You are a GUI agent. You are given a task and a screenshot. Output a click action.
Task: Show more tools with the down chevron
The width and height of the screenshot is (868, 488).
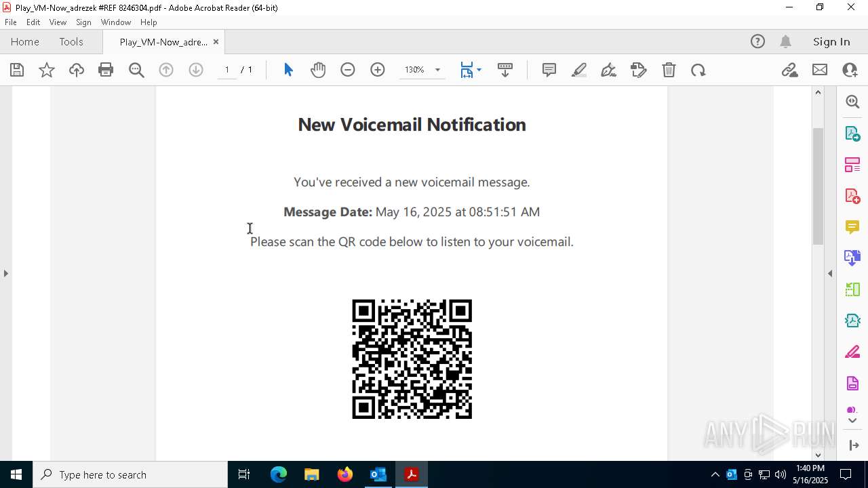click(852, 421)
